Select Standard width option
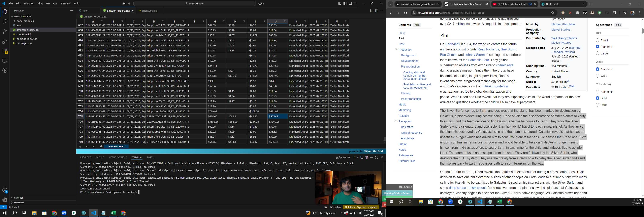This screenshot has height=217, width=644. (597, 69)
